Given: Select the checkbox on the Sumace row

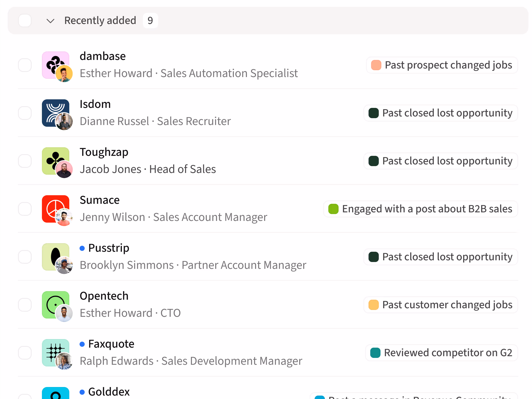Looking at the screenshot, I should [x=25, y=209].
